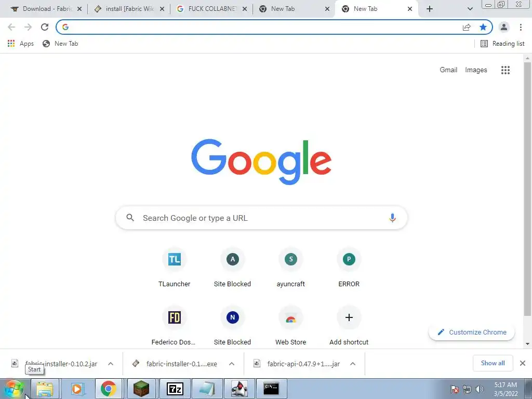The width and height of the screenshot is (532, 399).
Task: Click the back navigation arrow
Action: coord(11,27)
